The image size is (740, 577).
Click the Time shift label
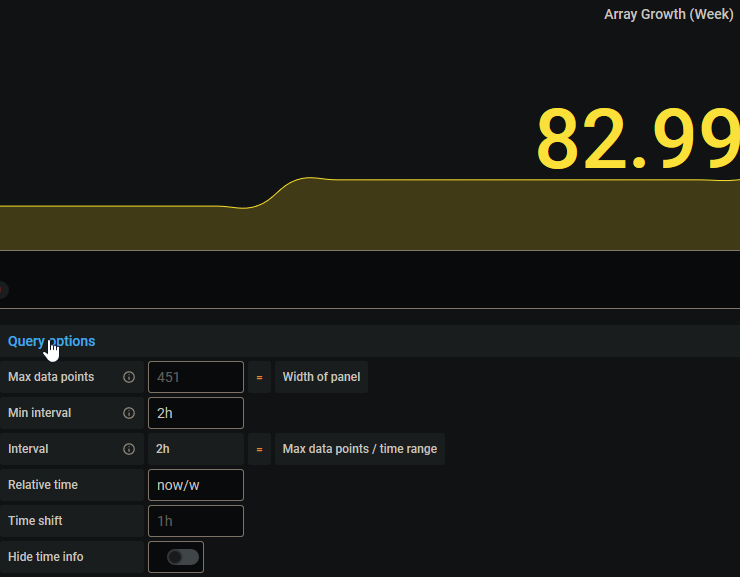[35, 521]
